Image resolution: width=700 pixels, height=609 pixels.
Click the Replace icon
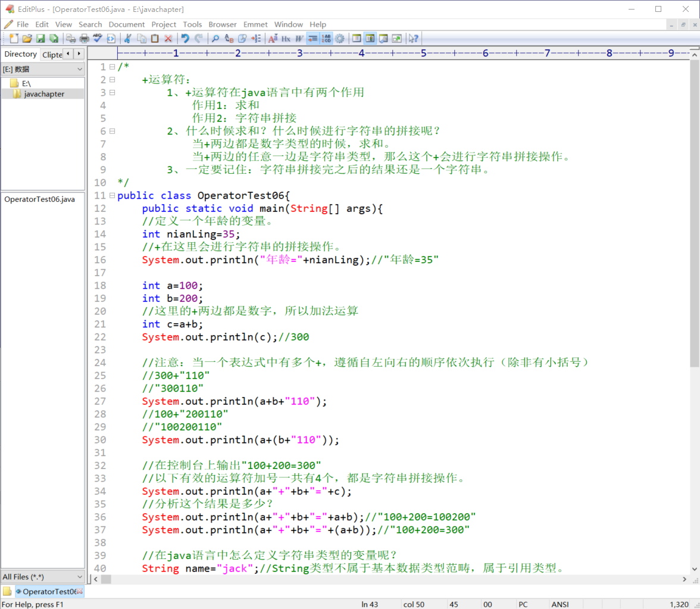[x=229, y=39]
